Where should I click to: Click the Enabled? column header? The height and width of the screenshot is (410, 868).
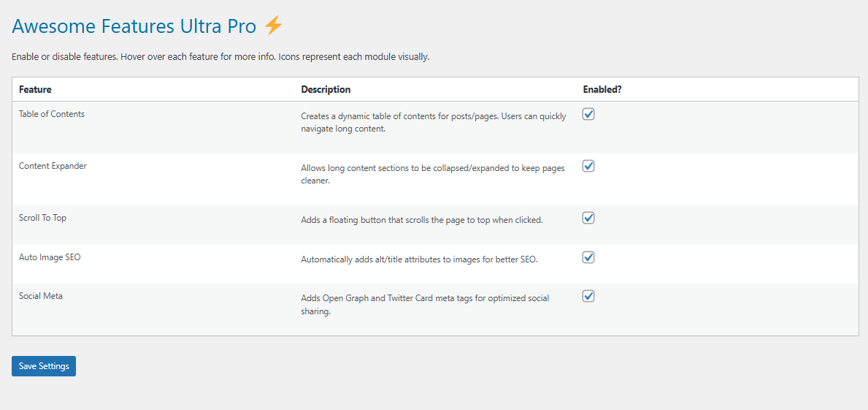pyautogui.click(x=602, y=89)
